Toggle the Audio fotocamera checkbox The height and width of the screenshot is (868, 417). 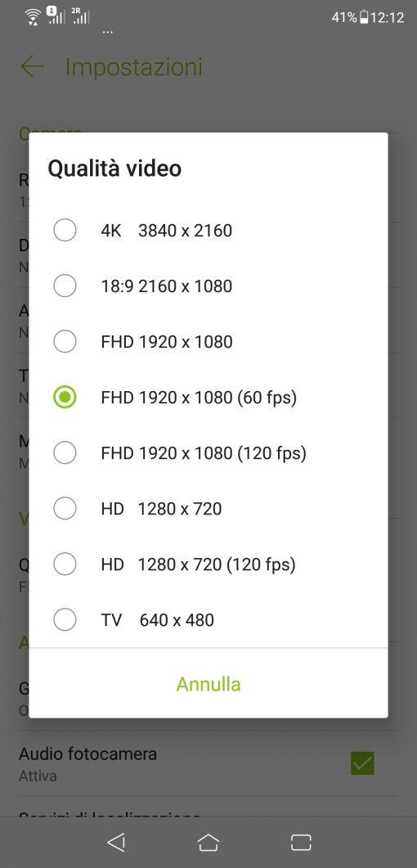[x=362, y=763]
